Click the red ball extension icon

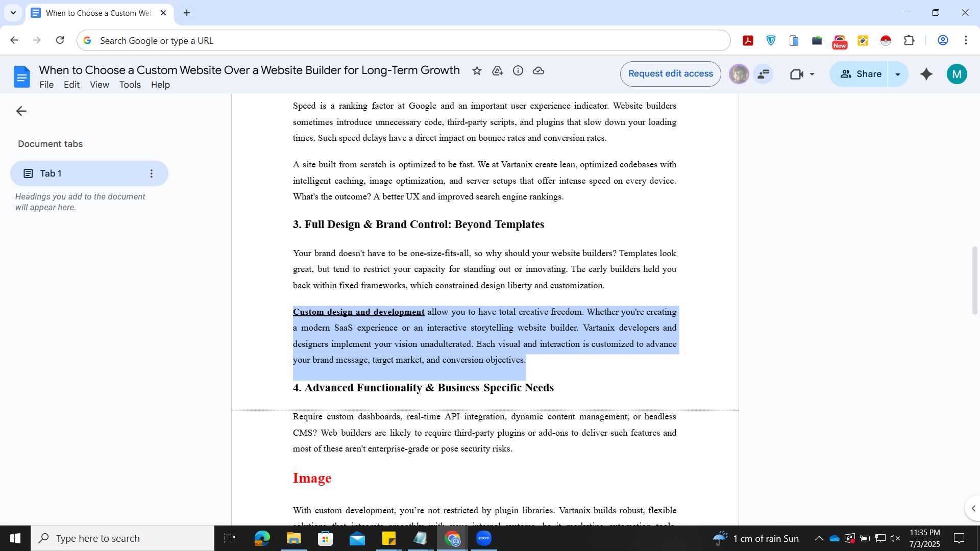coord(886,41)
